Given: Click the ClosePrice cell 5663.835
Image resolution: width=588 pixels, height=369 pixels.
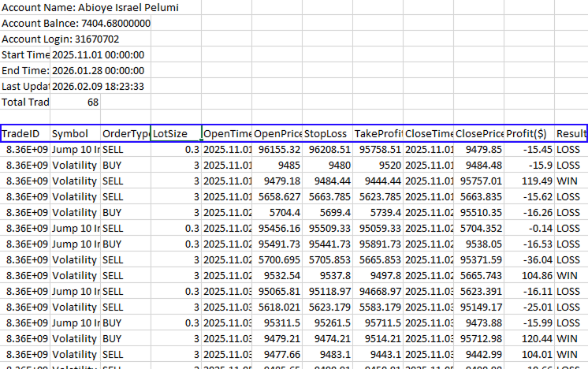Looking at the screenshot, I should tap(478, 196).
